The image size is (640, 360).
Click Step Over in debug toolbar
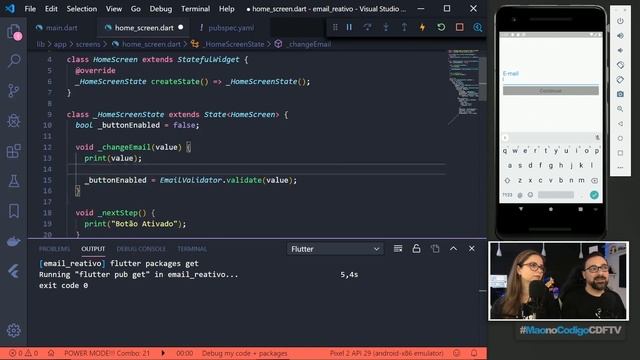pyautogui.click(x=367, y=27)
